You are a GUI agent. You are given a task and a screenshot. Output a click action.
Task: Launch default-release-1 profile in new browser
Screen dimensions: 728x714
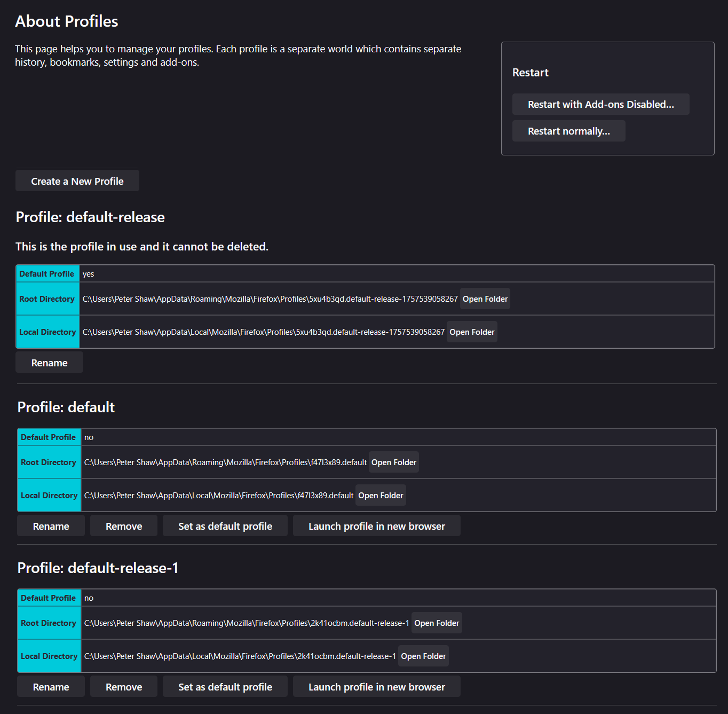(x=376, y=687)
